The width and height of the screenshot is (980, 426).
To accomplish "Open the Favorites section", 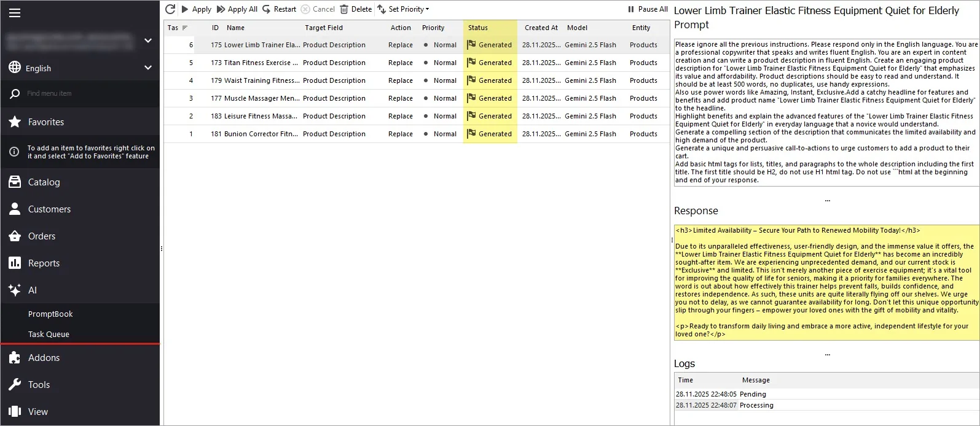I will point(46,122).
